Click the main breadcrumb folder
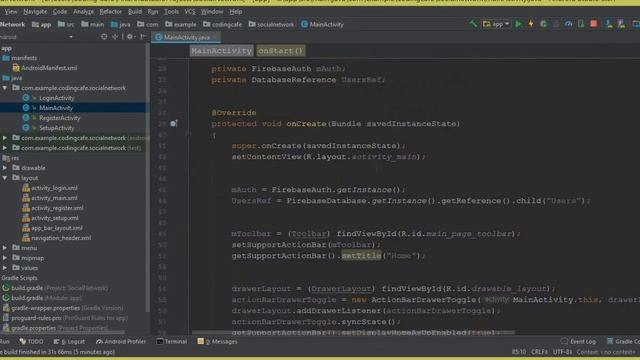 (93, 24)
